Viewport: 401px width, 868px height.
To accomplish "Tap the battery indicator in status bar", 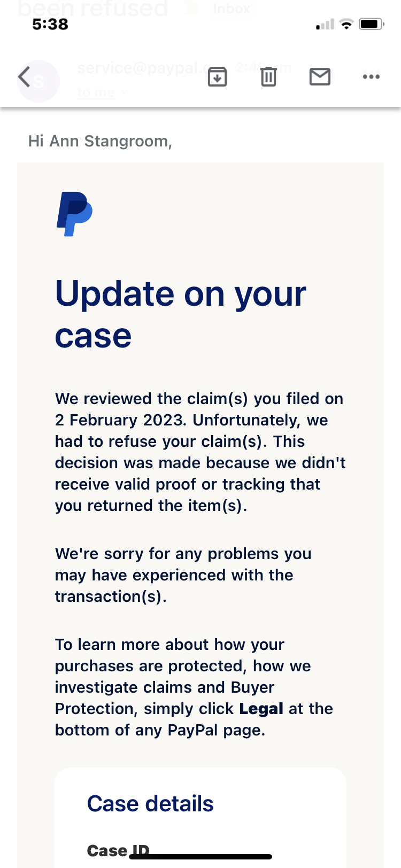I will [x=371, y=24].
